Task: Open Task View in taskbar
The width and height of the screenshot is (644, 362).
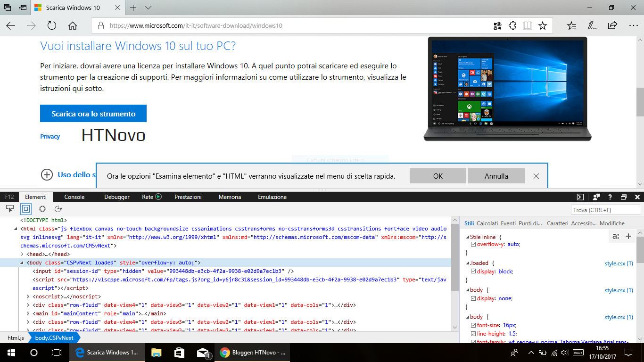Action: pos(56,352)
